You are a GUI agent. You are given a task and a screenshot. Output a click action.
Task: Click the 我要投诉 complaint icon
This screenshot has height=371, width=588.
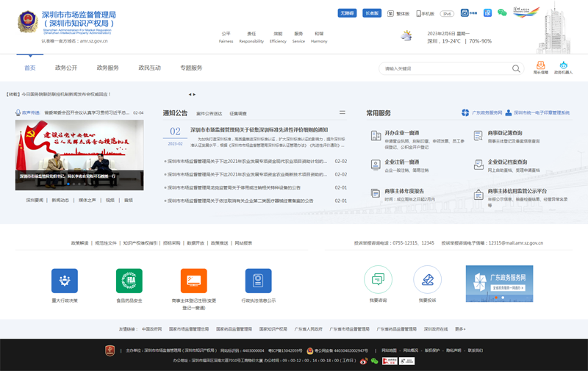(428, 280)
